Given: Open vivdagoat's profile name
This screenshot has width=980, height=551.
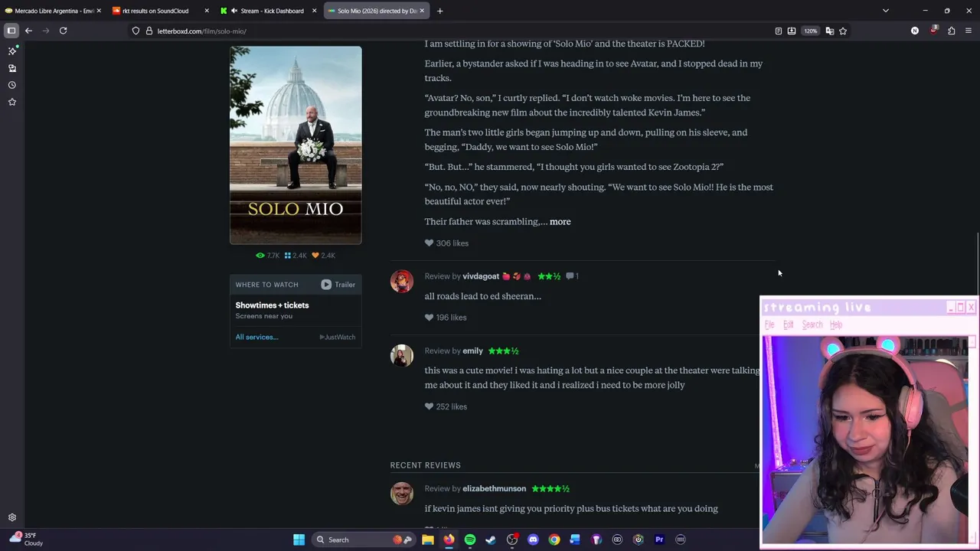Looking at the screenshot, I should 480,276.
